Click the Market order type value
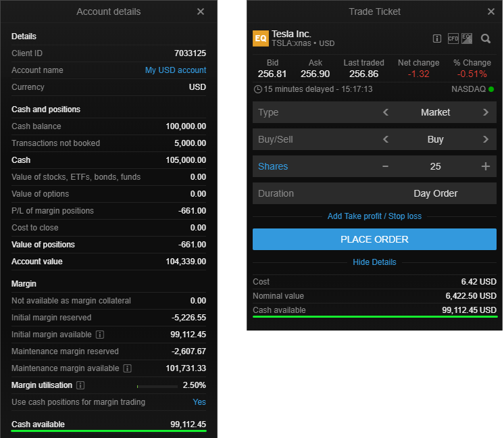The width and height of the screenshot is (504, 438). point(435,112)
